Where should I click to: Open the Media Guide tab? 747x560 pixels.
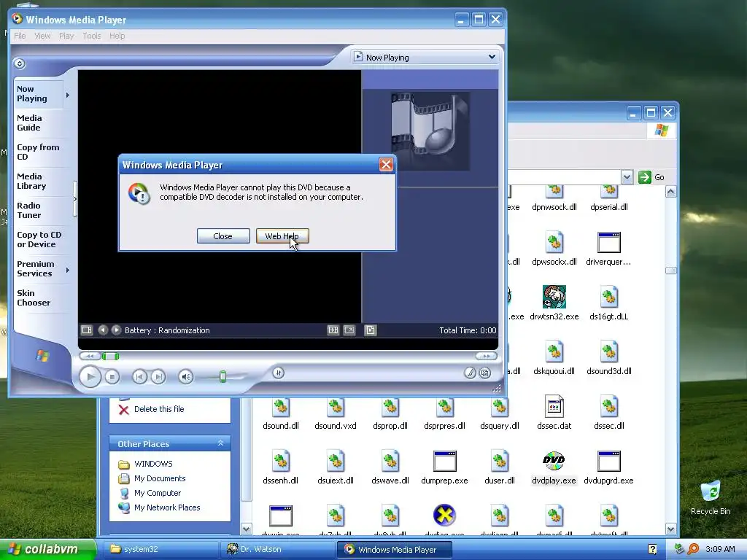38,122
